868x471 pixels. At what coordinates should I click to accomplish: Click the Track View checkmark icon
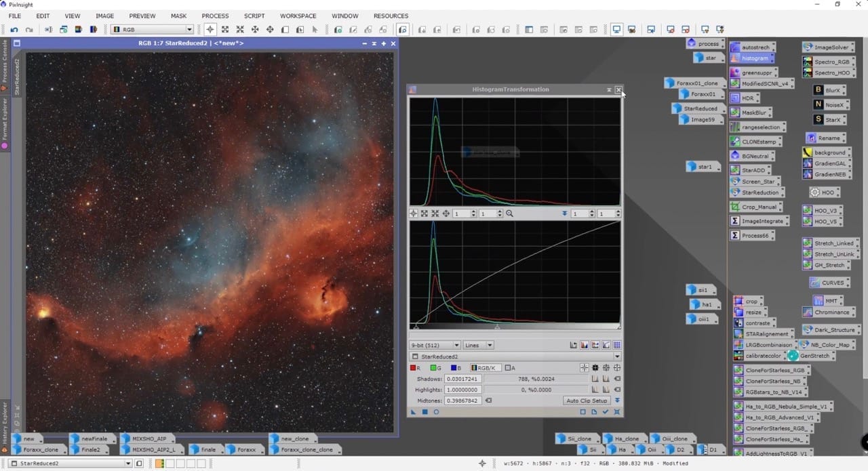pos(605,411)
